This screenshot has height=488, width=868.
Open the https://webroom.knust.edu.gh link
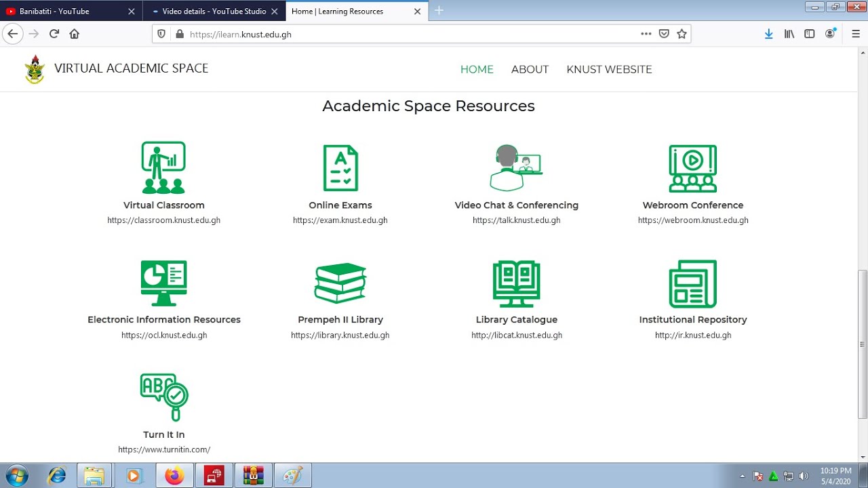pos(693,220)
